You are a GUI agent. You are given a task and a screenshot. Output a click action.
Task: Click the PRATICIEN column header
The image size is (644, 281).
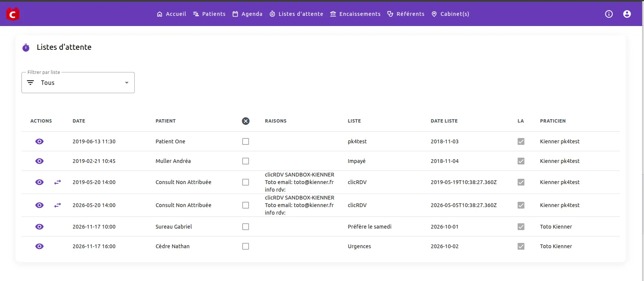pos(553,121)
